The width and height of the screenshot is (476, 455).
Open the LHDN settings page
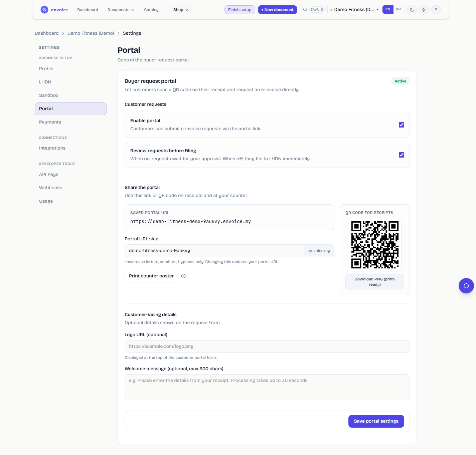click(x=71, y=82)
